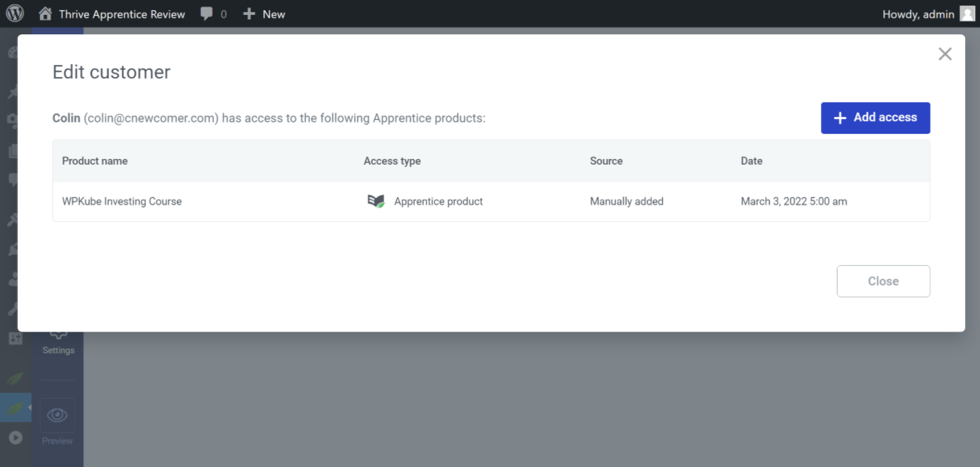Click the Apprentice product access type text
The image size is (980, 467).
click(x=438, y=202)
